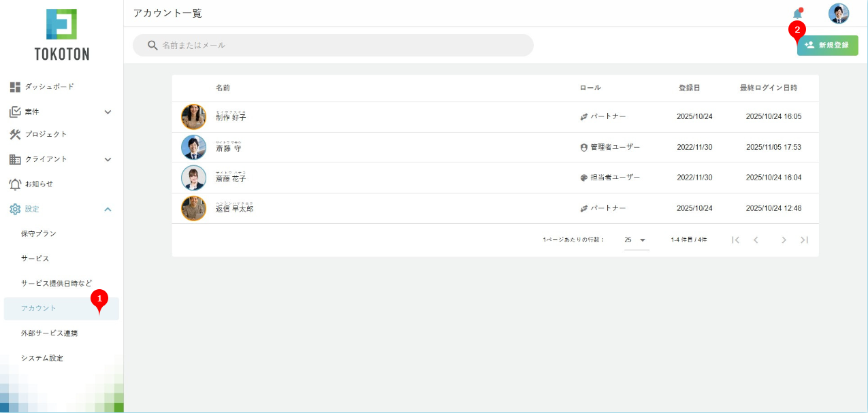This screenshot has height=413, width=868.
Task: Open the user profile avatar menu
Action: pyautogui.click(x=838, y=14)
